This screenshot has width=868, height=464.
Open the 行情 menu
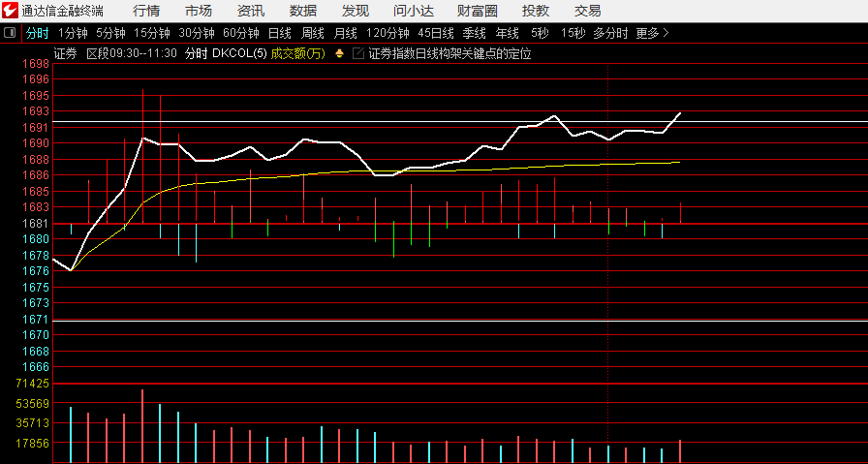point(146,11)
